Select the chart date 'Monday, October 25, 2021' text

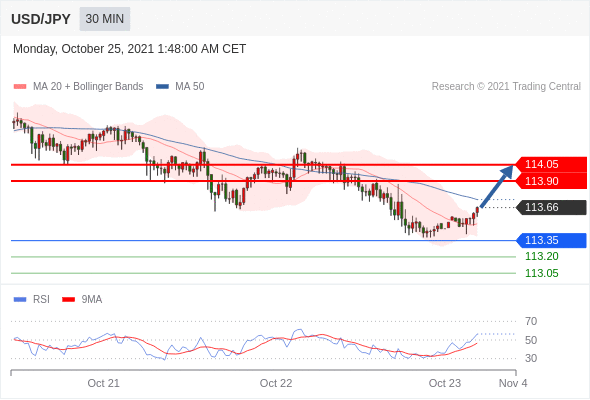click(84, 49)
